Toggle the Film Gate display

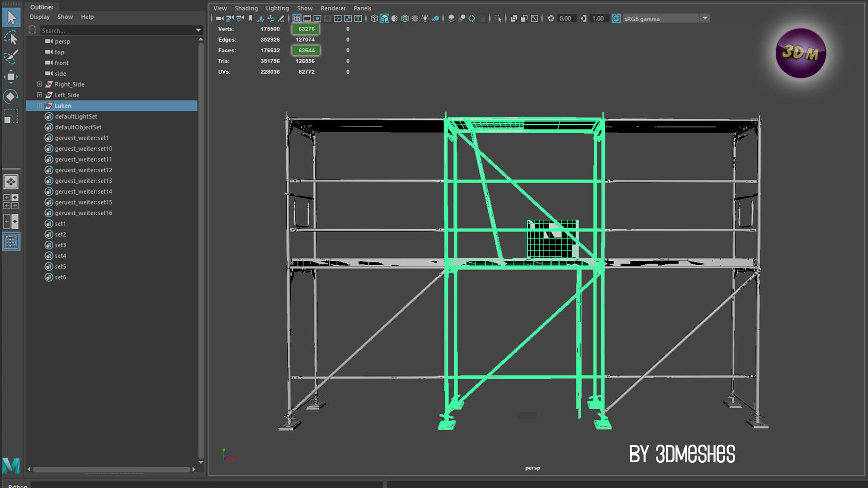(307, 19)
